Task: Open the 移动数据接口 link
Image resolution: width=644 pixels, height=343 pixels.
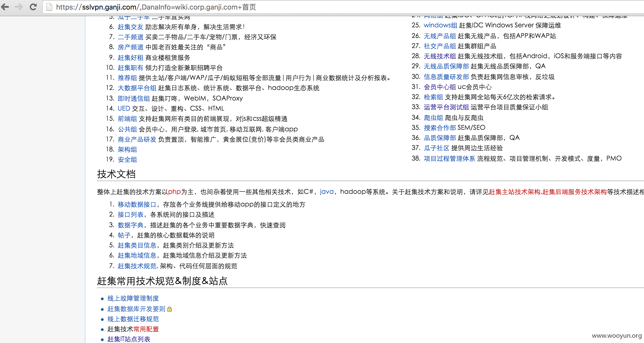Action: 137,204
